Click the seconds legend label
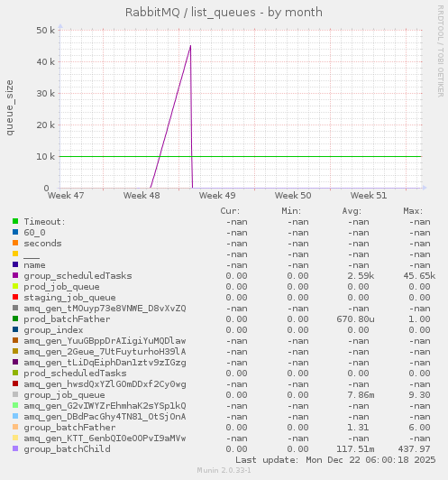The height and width of the screenshot is (480, 448). point(42,244)
